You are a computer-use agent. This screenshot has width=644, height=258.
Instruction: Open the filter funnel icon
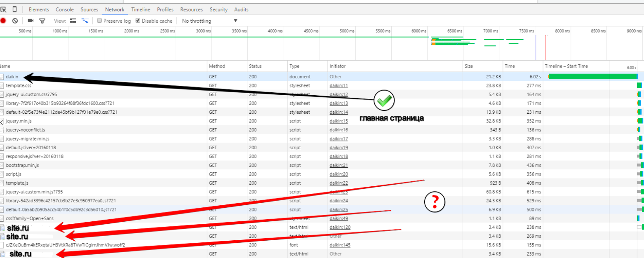[42, 21]
